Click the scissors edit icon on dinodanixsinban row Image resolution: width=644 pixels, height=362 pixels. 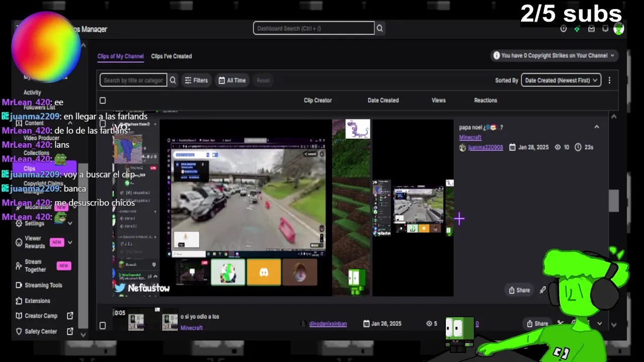click(560, 324)
